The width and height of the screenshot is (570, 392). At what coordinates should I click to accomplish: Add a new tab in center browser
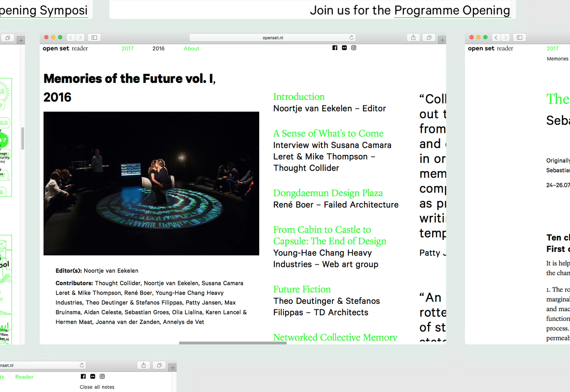tap(442, 40)
